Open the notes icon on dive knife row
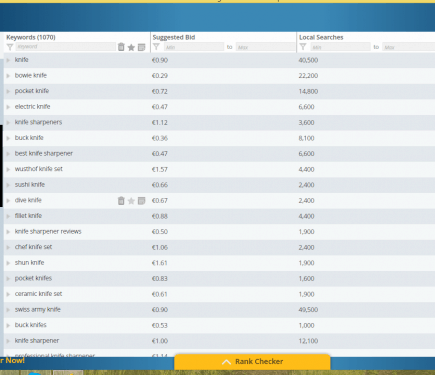This screenshot has width=435, height=375. click(x=142, y=201)
